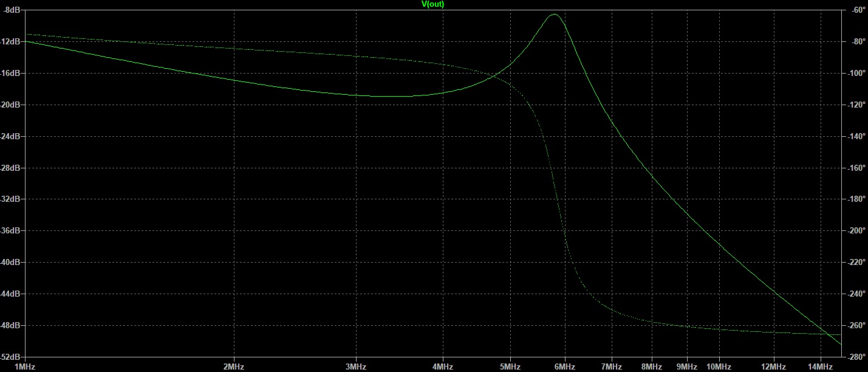Click the -52dB magnitude axis label
This screenshot has height=372, width=868.
(10, 357)
